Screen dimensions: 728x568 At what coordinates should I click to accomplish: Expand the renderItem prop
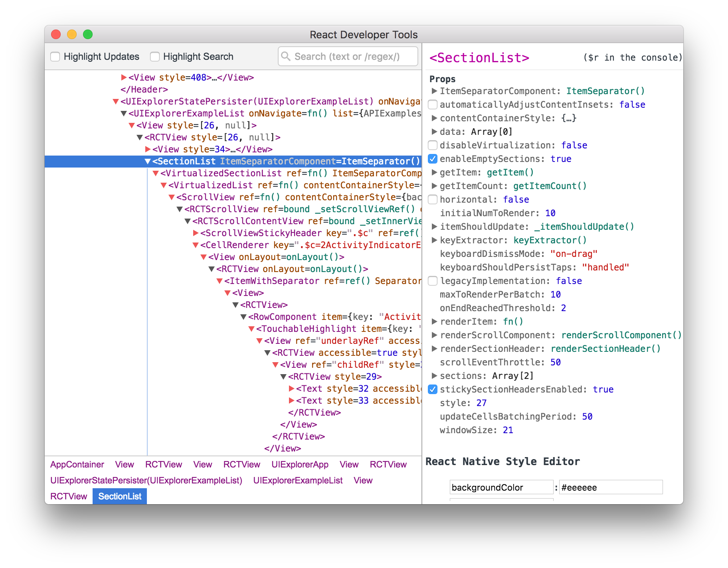434,321
